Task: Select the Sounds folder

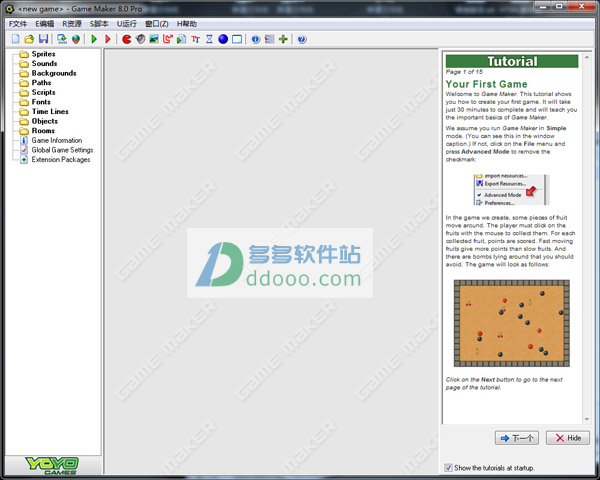Action: coord(44,64)
